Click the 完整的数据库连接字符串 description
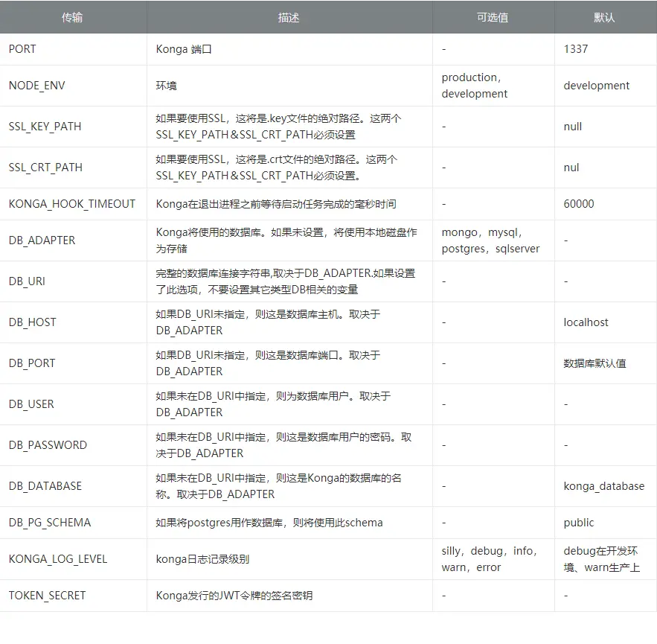657x644 pixels. 285,281
